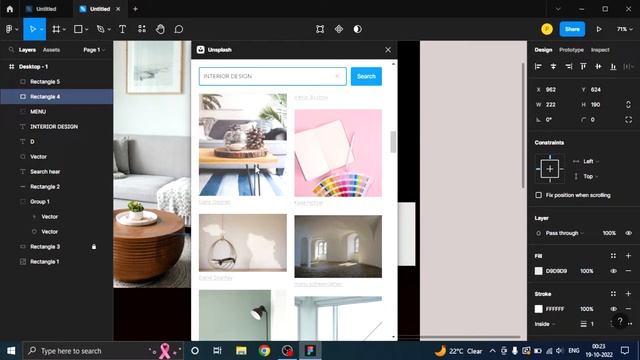The width and height of the screenshot is (640, 360).
Task: Select the pink notebook color swatch photo
Action: (338, 153)
